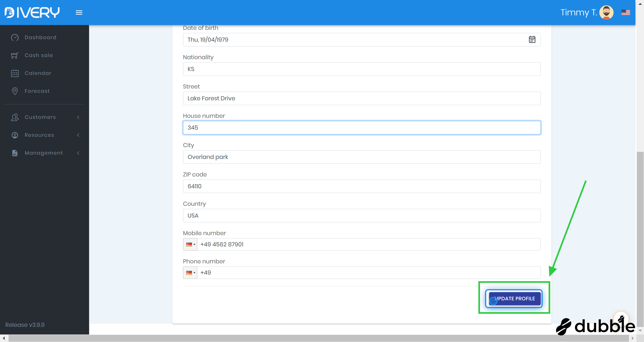
Task: Click the Release v3.9.9 text
Action: (x=25, y=325)
